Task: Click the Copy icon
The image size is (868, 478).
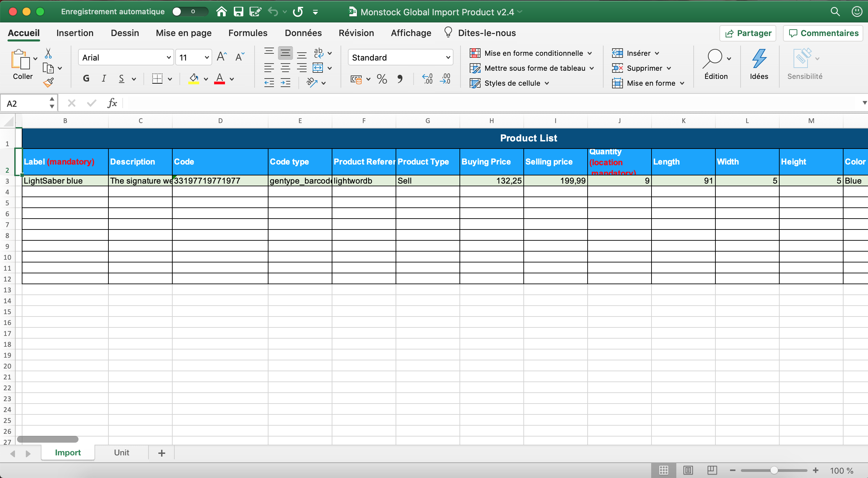Action: coord(48,68)
